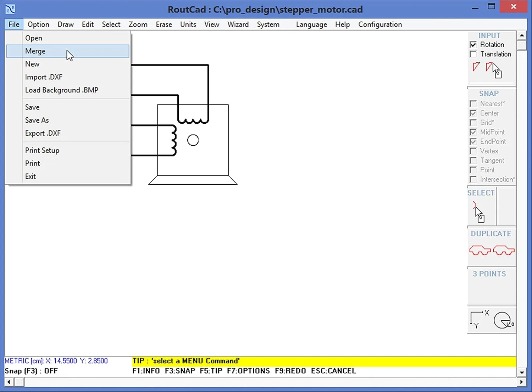Click the left car duplicate icon
Viewport: 532px width, 392px height.
480,250
